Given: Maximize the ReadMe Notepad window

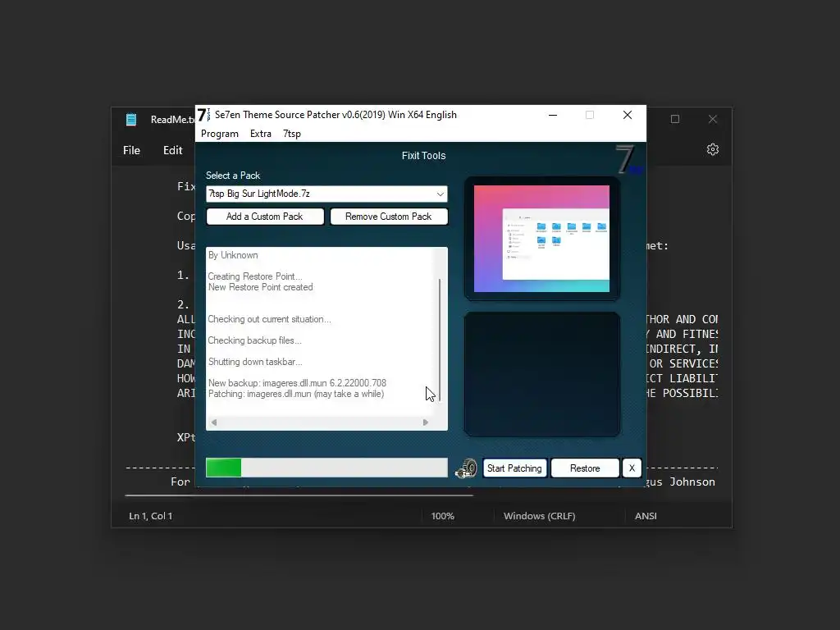Looking at the screenshot, I should pyautogui.click(x=675, y=119).
